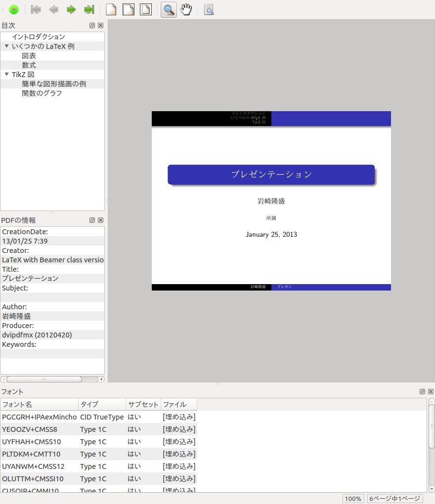Sort by フォント名 column header
435x504 pixels.
39,404
